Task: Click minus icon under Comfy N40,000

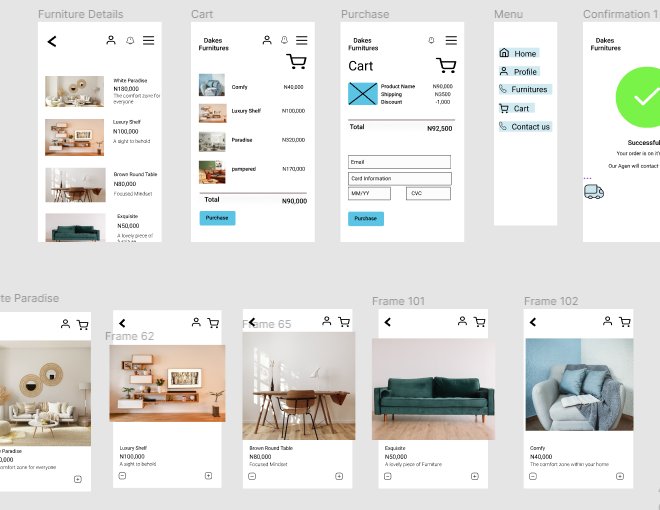Action: [x=533, y=476]
